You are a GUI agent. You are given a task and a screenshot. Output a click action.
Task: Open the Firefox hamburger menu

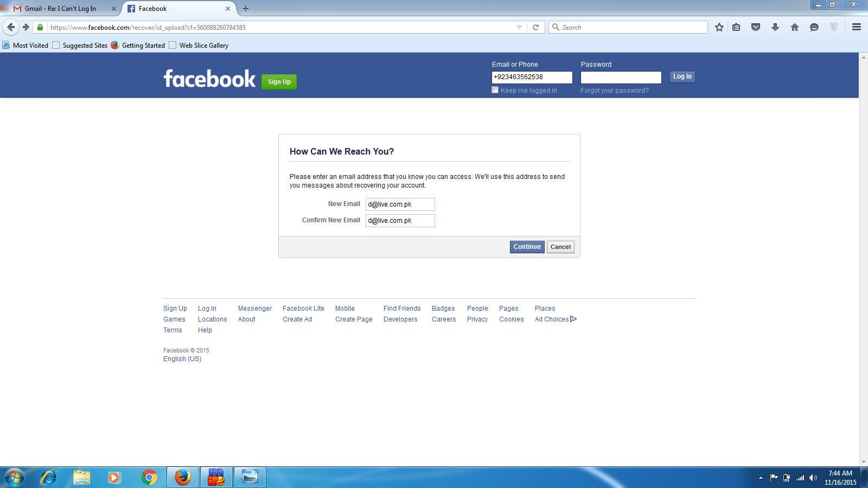tap(857, 27)
